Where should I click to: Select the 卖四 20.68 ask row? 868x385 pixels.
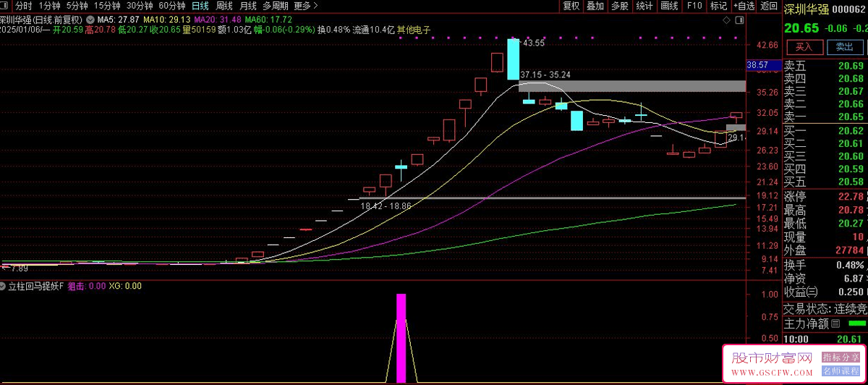coord(825,79)
